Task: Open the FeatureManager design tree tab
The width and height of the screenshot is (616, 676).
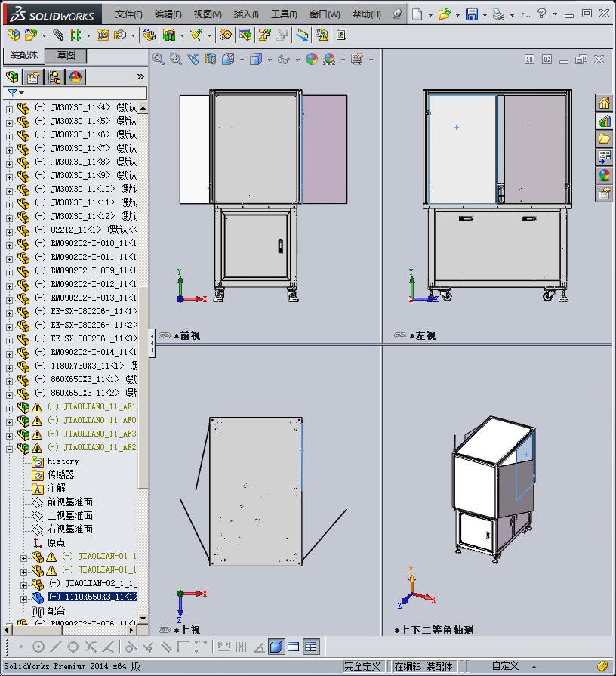Action: [13, 77]
